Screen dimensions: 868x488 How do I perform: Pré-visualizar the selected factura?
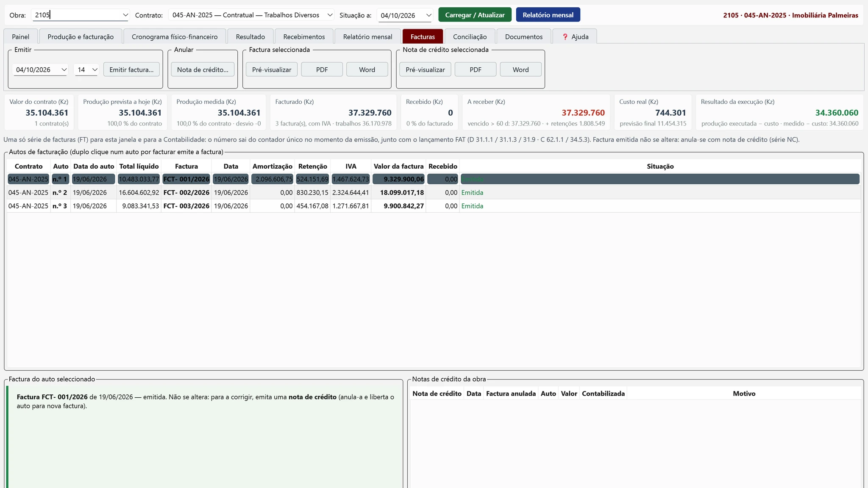[x=272, y=69]
